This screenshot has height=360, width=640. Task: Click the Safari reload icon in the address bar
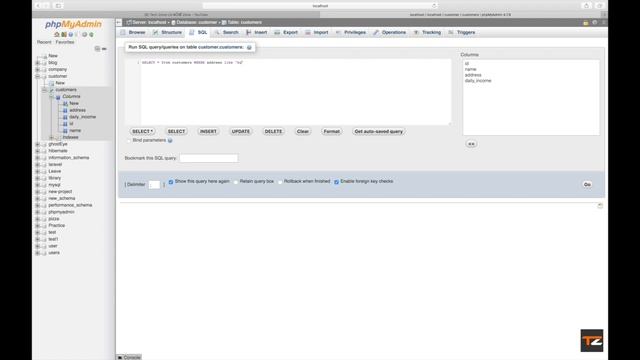[434, 6]
